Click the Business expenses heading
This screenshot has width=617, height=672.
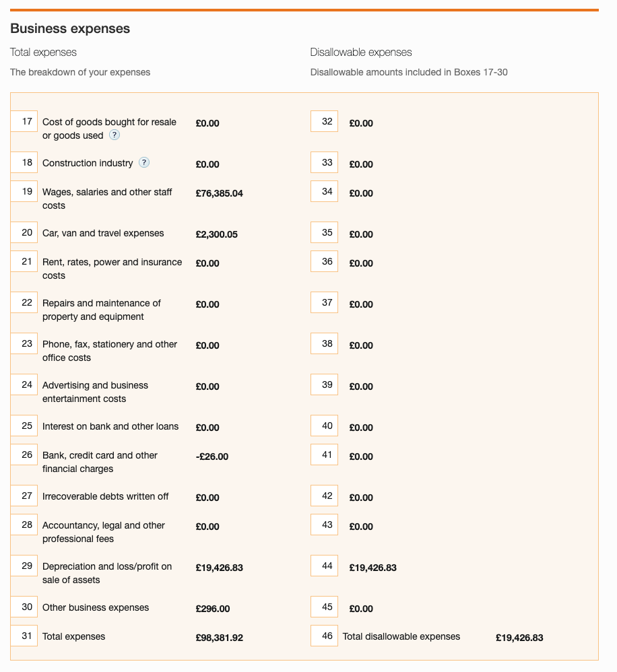[70, 28]
